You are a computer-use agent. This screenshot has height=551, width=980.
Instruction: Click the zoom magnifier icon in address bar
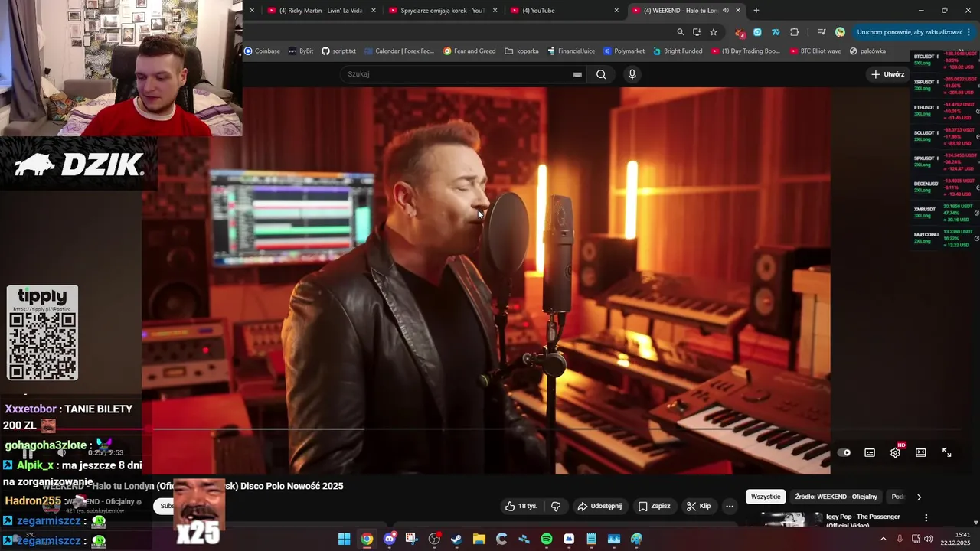(x=680, y=32)
